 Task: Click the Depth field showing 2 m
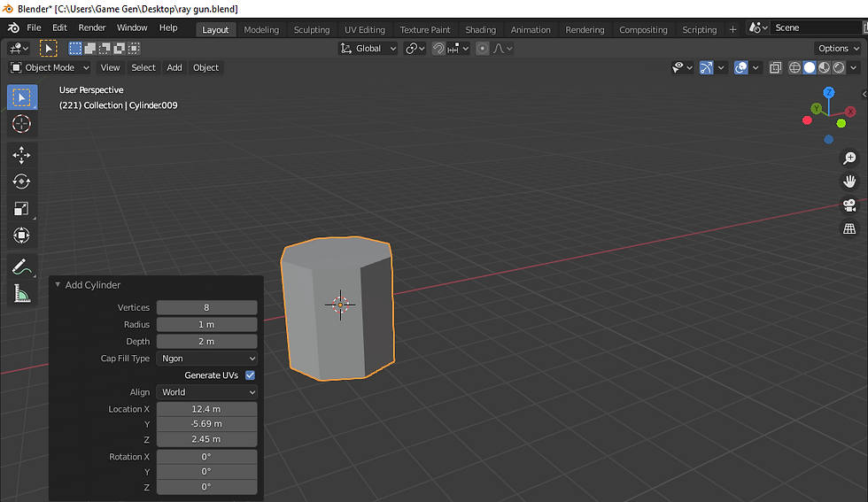click(x=206, y=342)
